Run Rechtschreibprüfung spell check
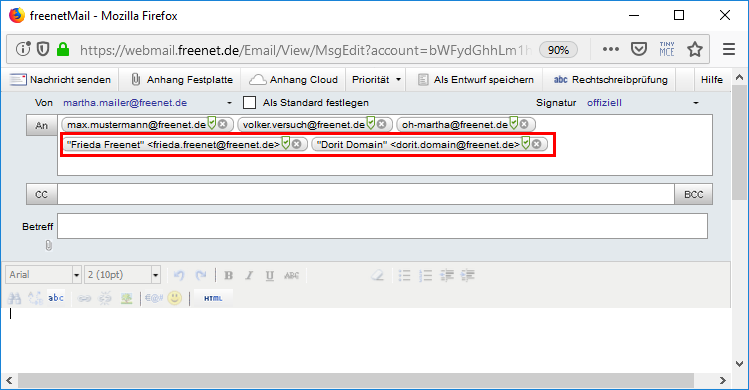The image size is (749, 390). click(610, 80)
